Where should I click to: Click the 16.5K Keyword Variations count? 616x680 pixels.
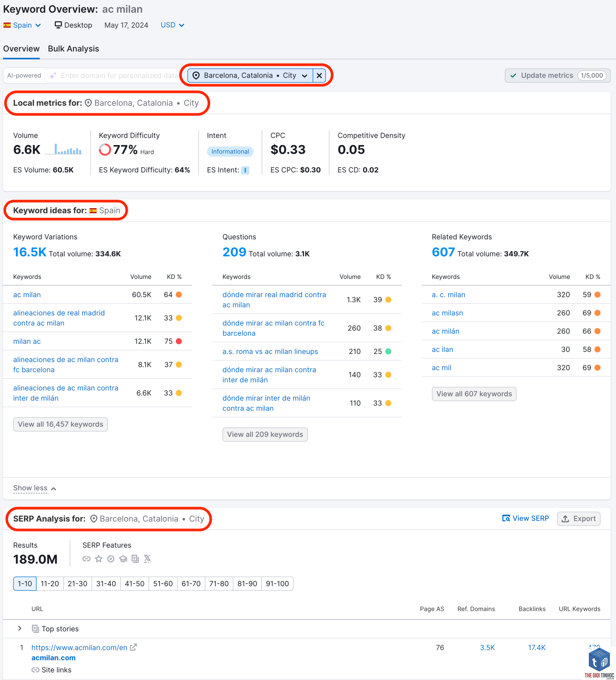(x=30, y=252)
